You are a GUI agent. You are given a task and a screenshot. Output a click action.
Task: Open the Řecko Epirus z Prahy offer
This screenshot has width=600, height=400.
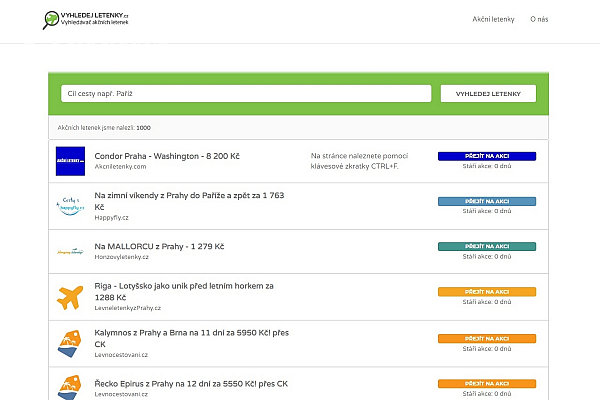pos(191,384)
